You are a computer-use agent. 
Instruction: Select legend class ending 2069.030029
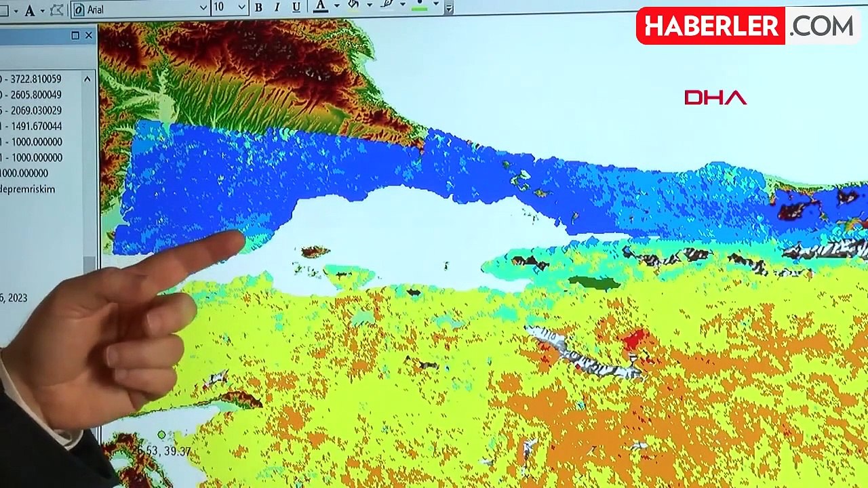(32, 110)
